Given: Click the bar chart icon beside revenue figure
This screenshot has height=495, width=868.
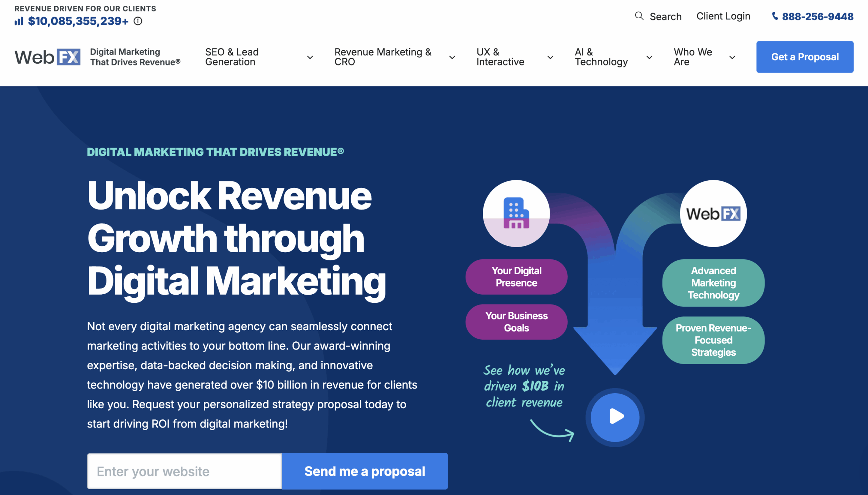Looking at the screenshot, I should pyautogui.click(x=19, y=21).
